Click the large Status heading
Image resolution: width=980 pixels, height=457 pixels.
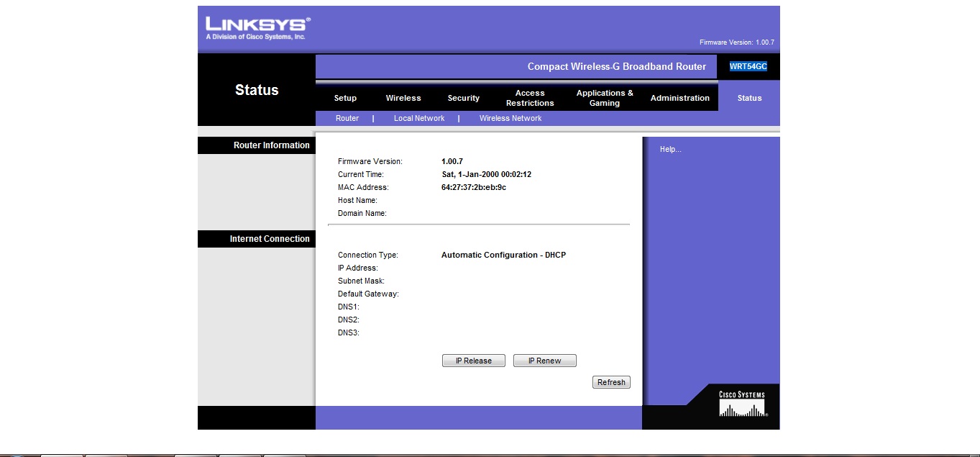tap(257, 90)
